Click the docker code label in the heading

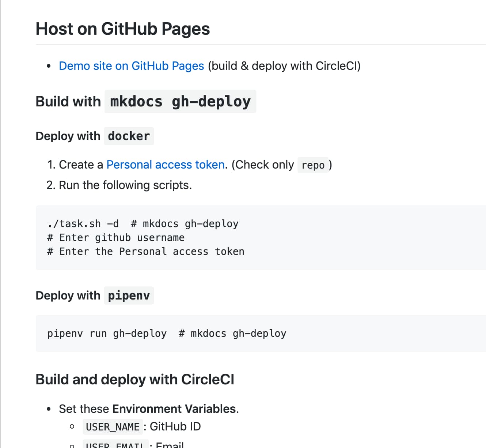[129, 136]
